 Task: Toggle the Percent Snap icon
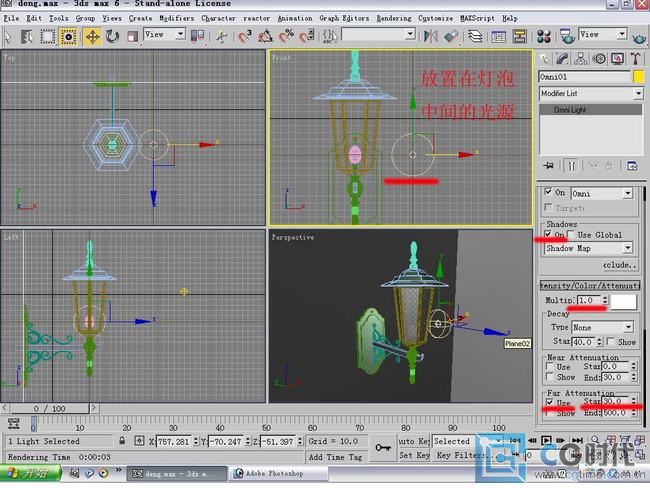pyautogui.click(x=286, y=36)
